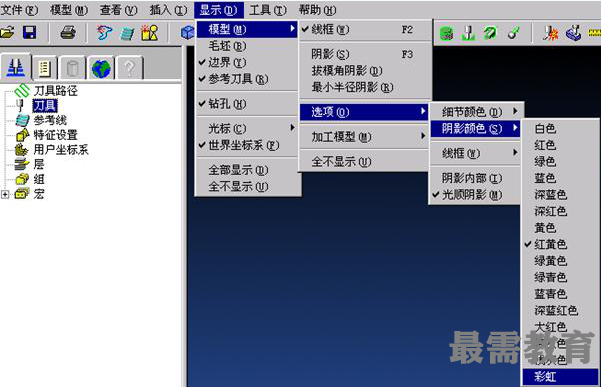601x387 pixels.
Task: Expand the 宏 node plus box
Action: click(x=5, y=194)
